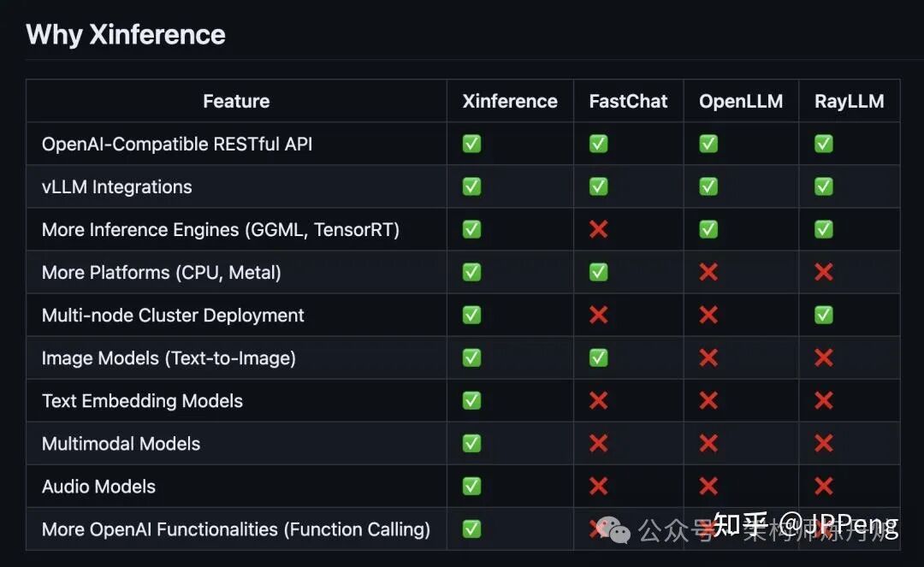
Task: Click RayLLM red cross for Image Models row
Action: coord(823,357)
